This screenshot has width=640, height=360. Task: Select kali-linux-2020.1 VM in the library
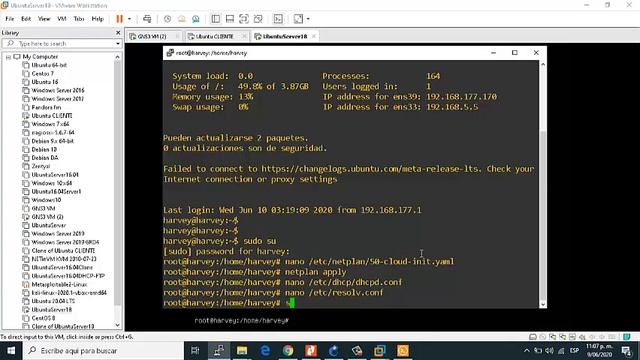click(69, 293)
